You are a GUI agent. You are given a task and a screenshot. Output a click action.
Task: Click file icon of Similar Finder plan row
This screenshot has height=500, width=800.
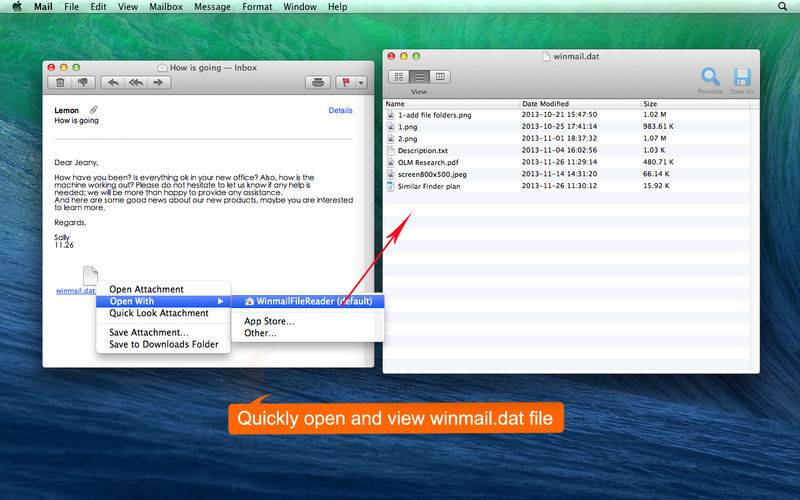(391, 186)
